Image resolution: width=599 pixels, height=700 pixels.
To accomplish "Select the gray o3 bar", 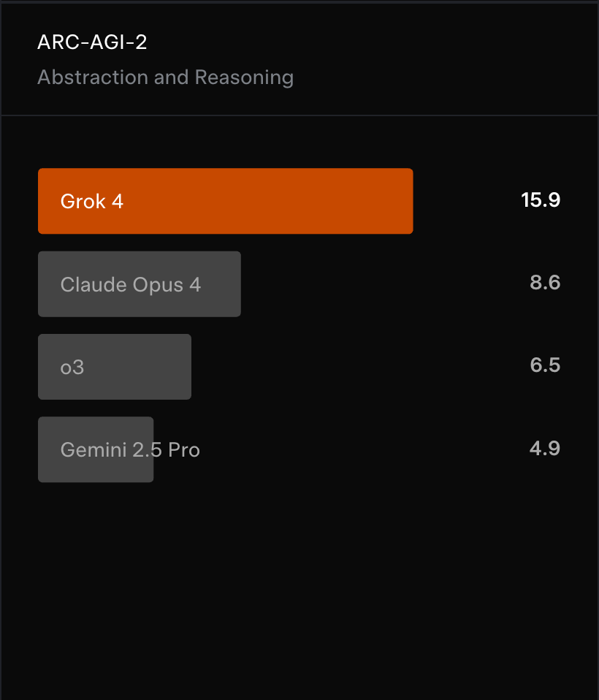I will [115, 367].
